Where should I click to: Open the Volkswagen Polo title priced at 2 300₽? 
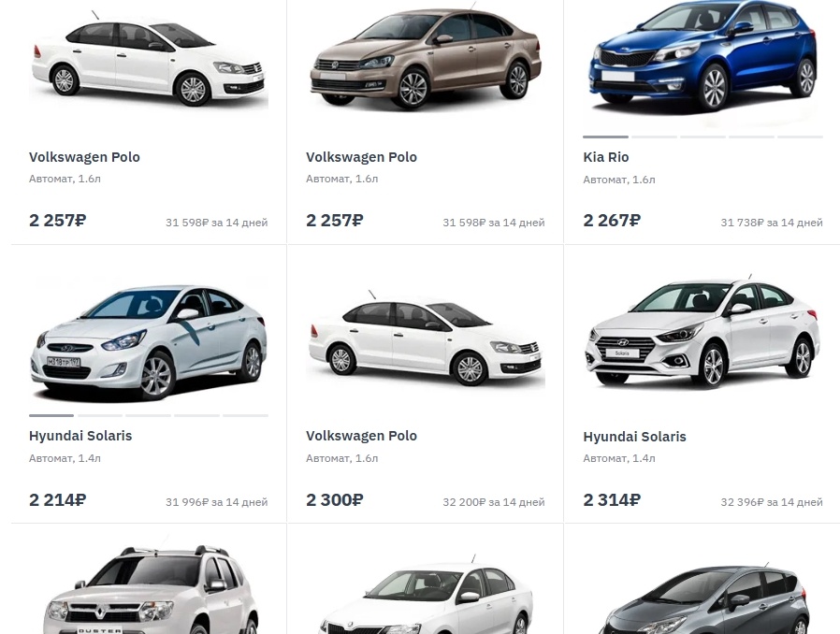361,436
